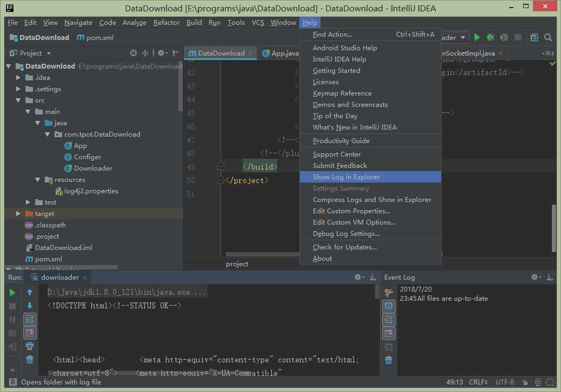Viewport: 561px width, 392px height.
Task: Hide the Project tool window
Action: [x=176, y=53]
